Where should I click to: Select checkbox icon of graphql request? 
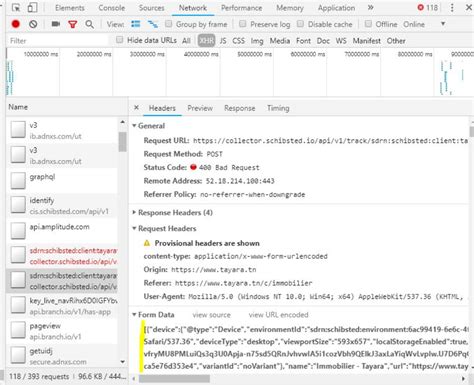[18, 180]
